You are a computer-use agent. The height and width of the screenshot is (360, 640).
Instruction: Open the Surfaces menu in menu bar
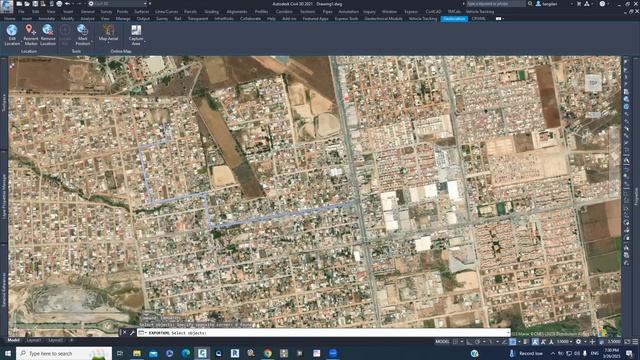click(x=141, y=11)
